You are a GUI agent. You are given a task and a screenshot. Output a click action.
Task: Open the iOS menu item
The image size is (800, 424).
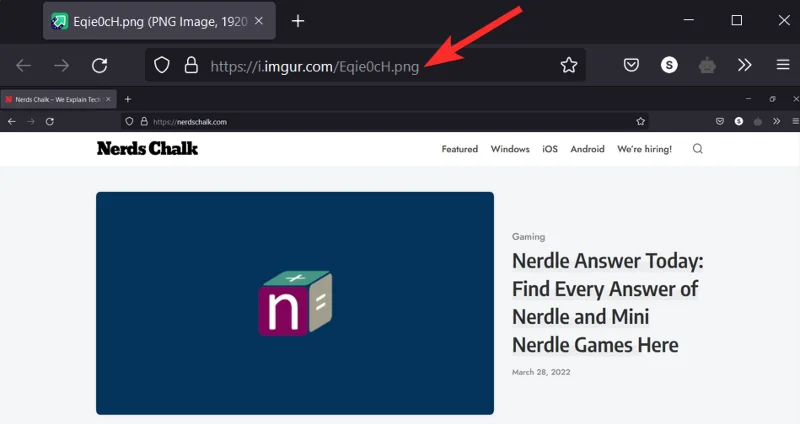(x=550, y=149)
